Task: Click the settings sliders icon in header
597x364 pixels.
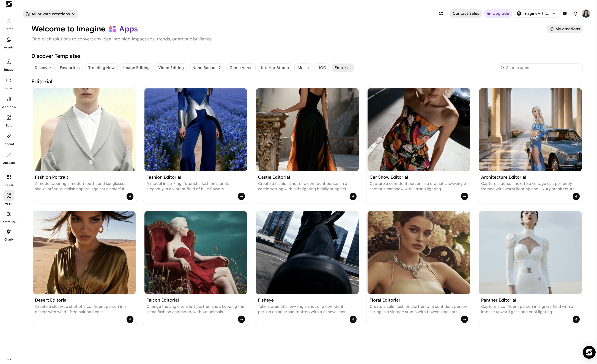Action: coord(441,13)
